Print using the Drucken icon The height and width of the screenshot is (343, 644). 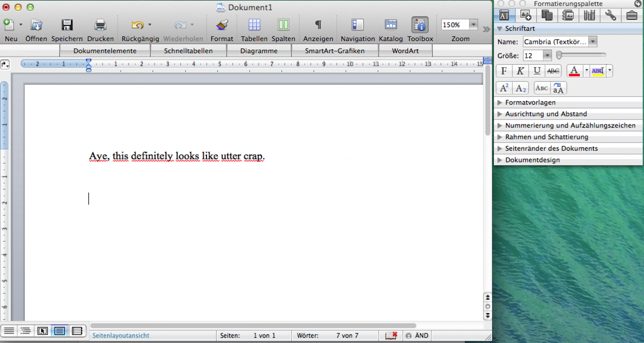(100, 25)
